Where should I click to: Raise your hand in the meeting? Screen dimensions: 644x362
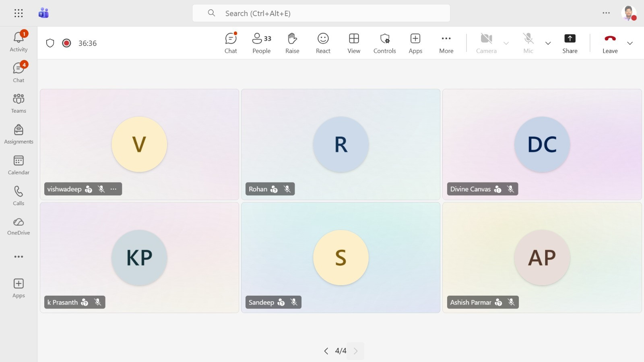(292, 43)
